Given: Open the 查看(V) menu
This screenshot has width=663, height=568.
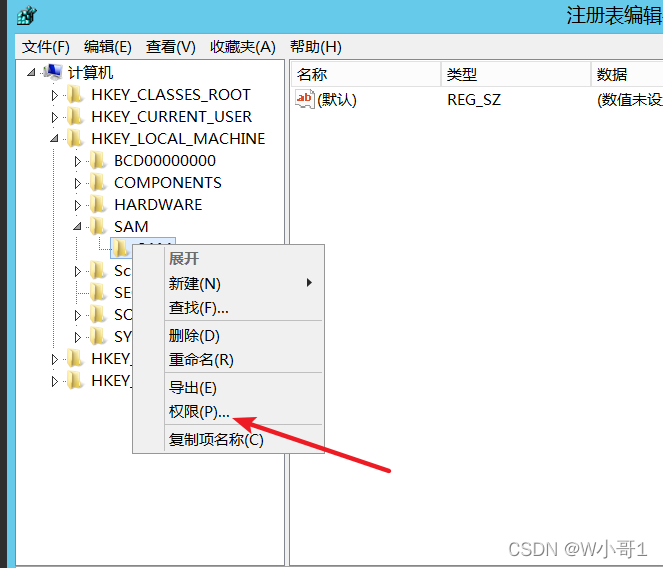Looking at the screenshot, I should [x=171, y=47].
